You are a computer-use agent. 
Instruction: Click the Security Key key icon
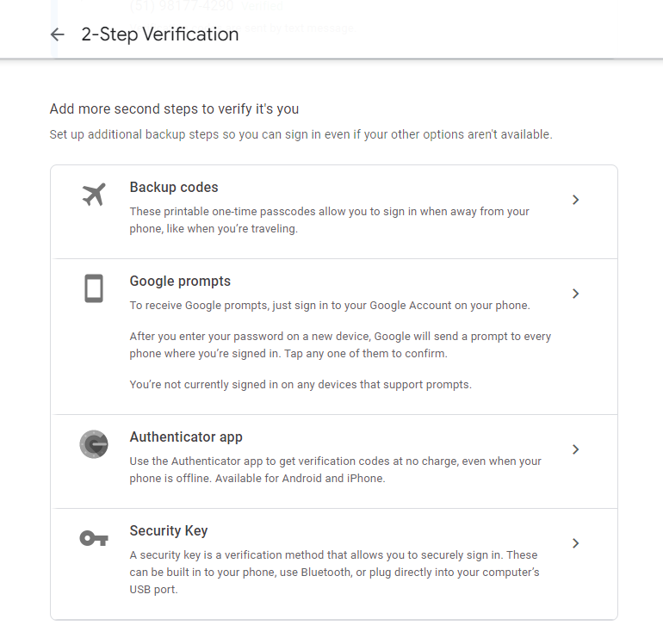(94, 538)
